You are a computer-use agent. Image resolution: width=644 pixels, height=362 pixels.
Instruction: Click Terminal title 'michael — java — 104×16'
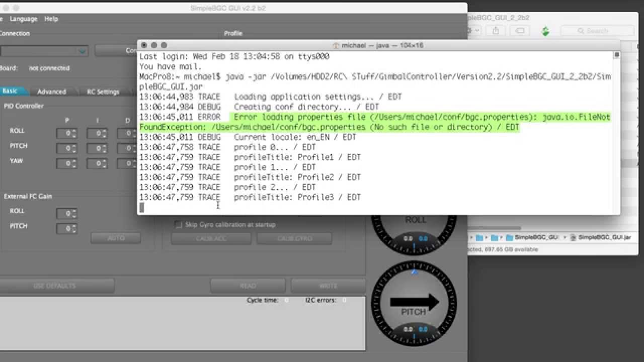(x=382, y=45)
